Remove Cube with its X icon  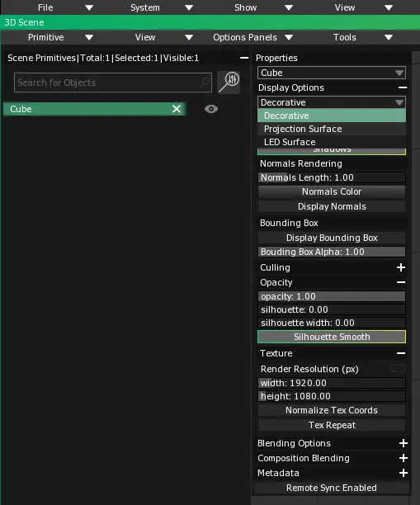pos(177,109)
